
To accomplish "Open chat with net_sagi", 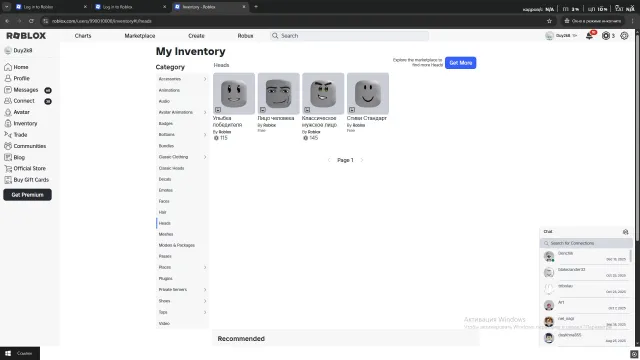I will (585, 322).
